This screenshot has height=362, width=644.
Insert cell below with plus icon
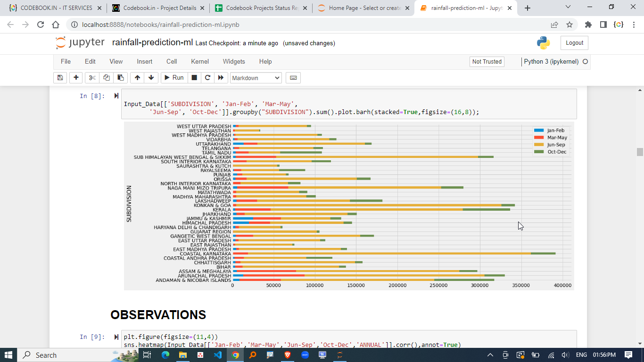(x=75, y=78)
